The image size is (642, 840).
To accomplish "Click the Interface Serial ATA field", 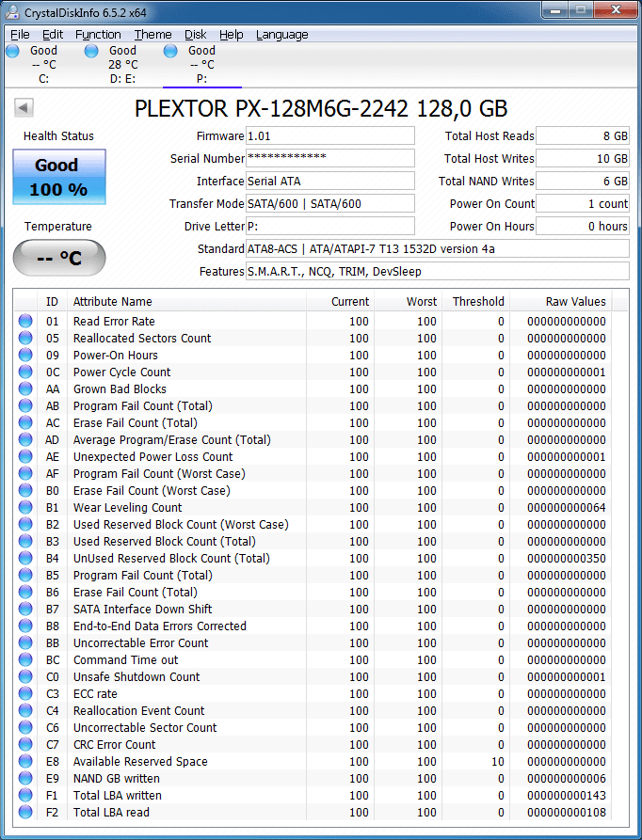I will (x=330, y=181).
